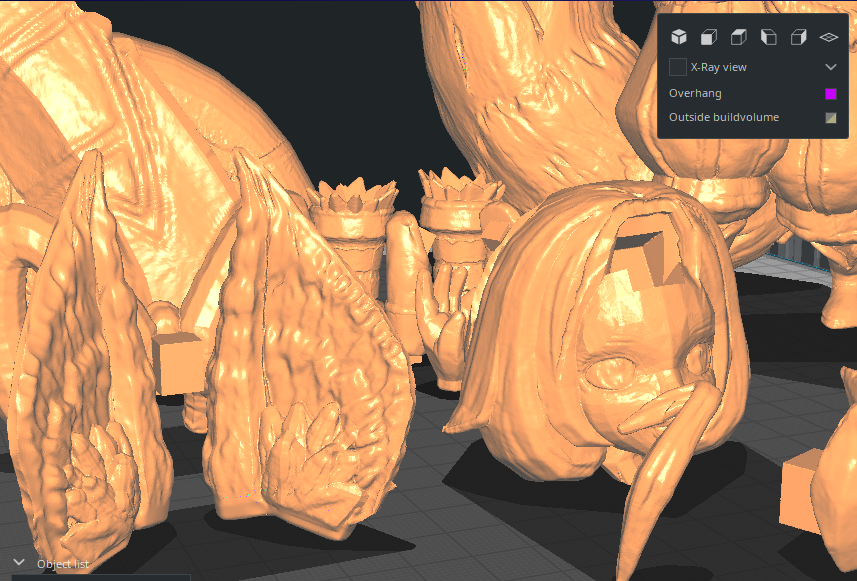Switch to the right side view cube
The height and width of the screenshot is (581, 857).
pyautogui.click(x=799, y=37)
